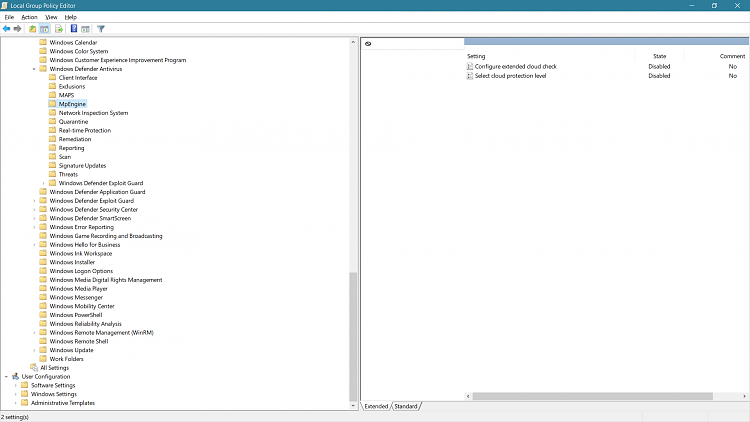Open Help via the blue question-mark icon

click(74, 29)
